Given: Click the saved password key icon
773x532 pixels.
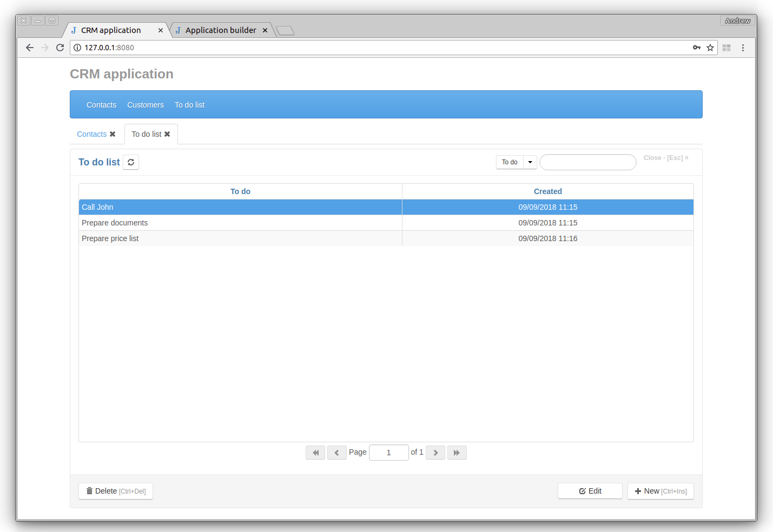Looking at the screenshot, I should pos(697,48).
